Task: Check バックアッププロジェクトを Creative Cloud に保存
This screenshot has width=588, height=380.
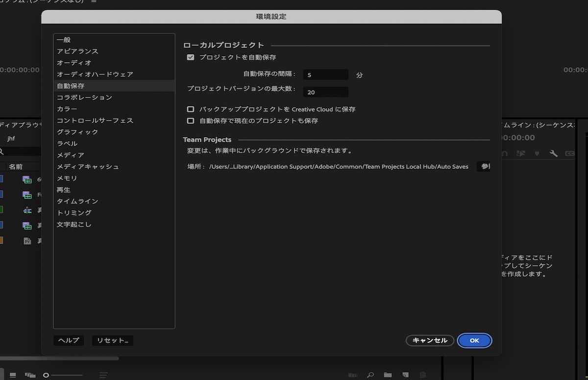Action: point(190,109)
